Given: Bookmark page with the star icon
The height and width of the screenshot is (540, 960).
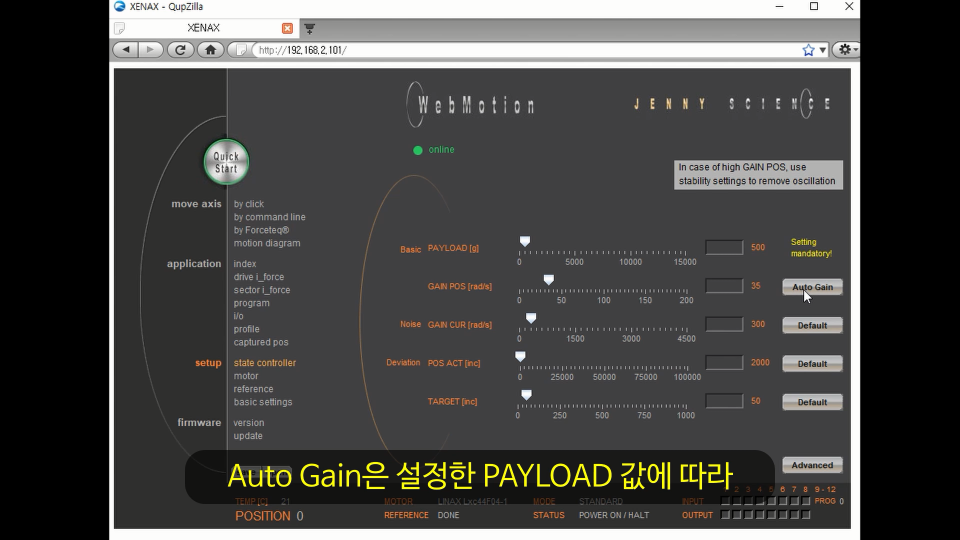Looking at the screenshot, I should [x=808, y=50].
